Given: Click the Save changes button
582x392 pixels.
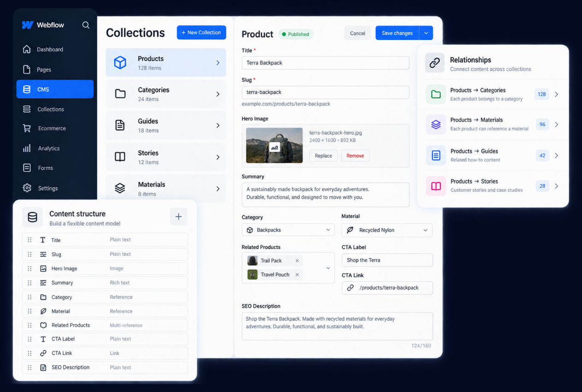Looking at the screenshot, I should (x=397, y=33).
